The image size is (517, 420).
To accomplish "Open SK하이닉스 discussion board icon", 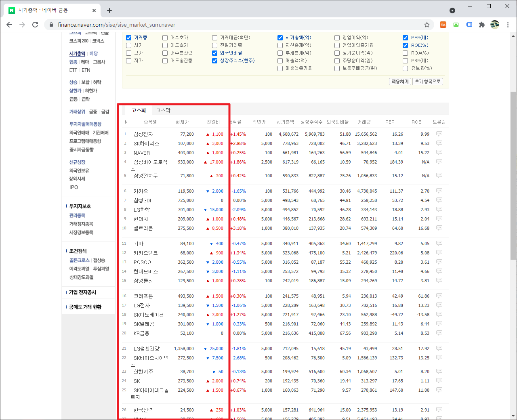I will [439, 143].
